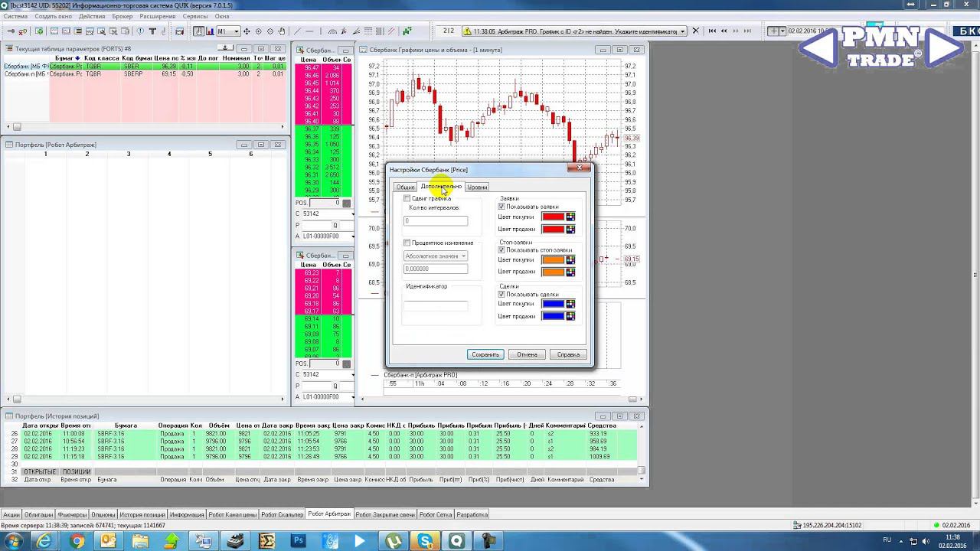980x551 pixels.
Task: Untick the Показывать сделки checkbox
Action: [x=501, y=295]
